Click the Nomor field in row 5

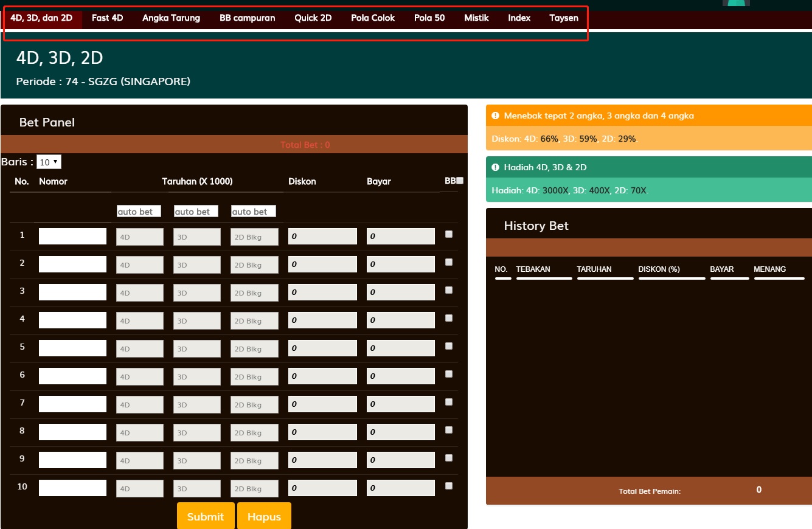coord(72,348)
